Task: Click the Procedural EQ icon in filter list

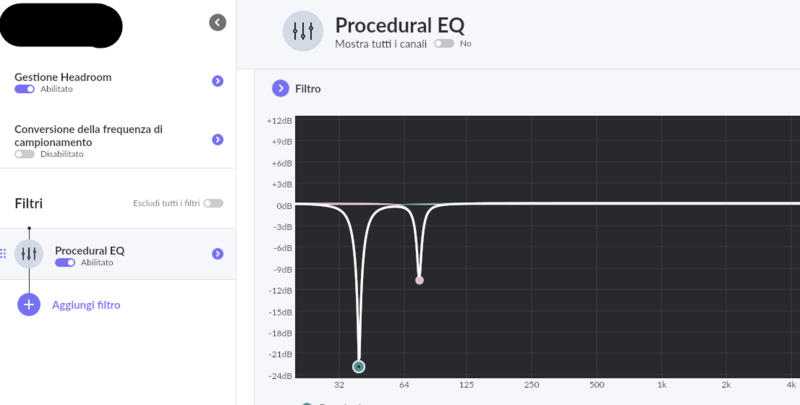Action: [x=29, y=254]
